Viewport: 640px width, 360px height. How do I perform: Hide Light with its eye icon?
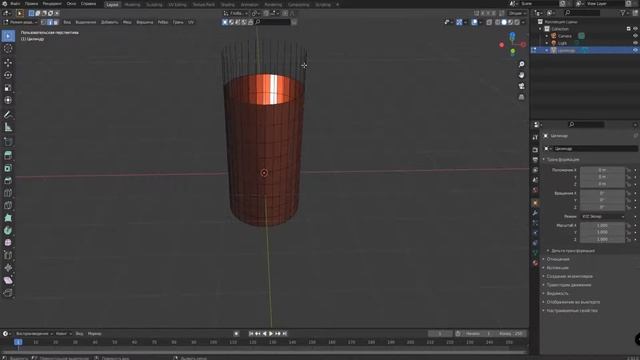(x=635, y=43)
